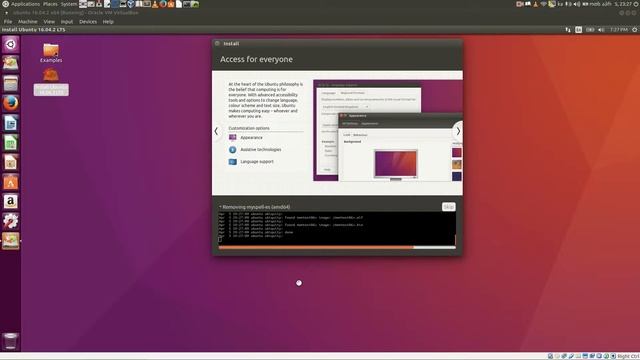Click the guest clock showing 7:27 PM
Viewport: 640px width, 360px height.
tap(619, 30)
